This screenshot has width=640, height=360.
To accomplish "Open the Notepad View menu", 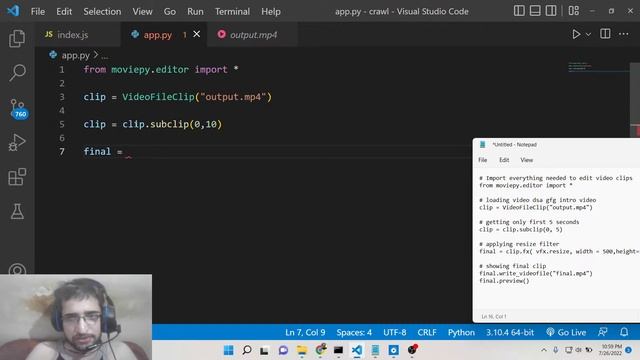I will 527,160.
